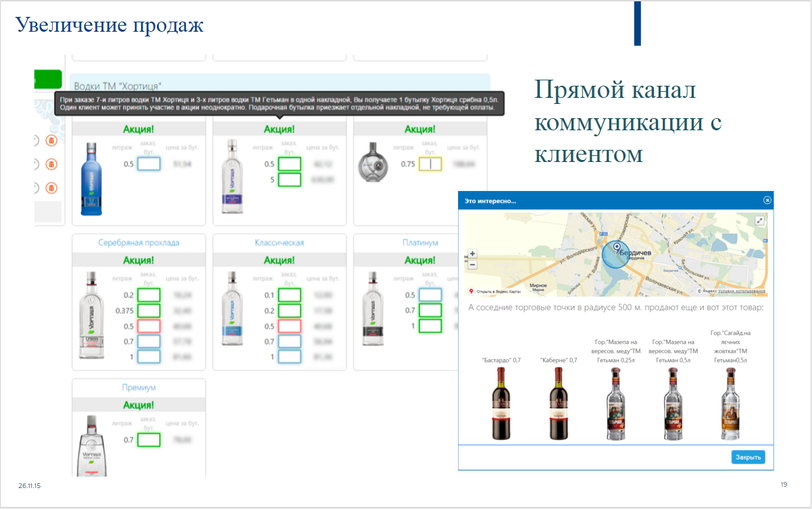Click the Премиум product title

pyautogui.click(x=138, y=387)
